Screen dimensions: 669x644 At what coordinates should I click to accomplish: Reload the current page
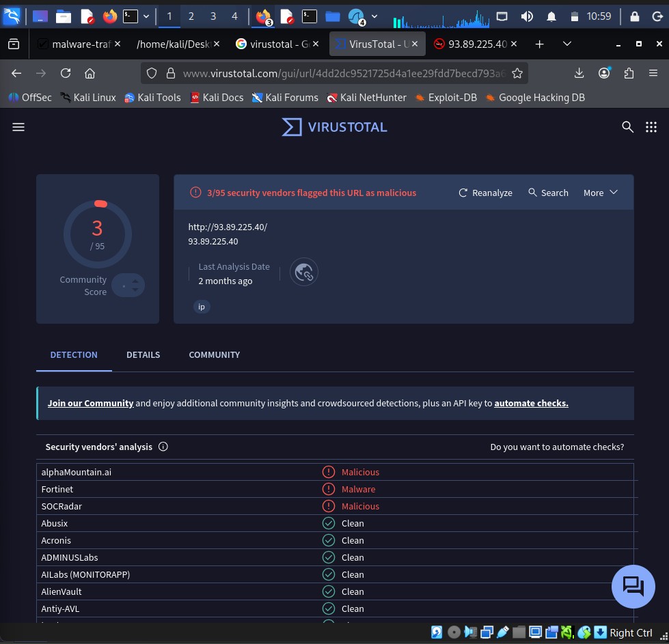(66, 73)
